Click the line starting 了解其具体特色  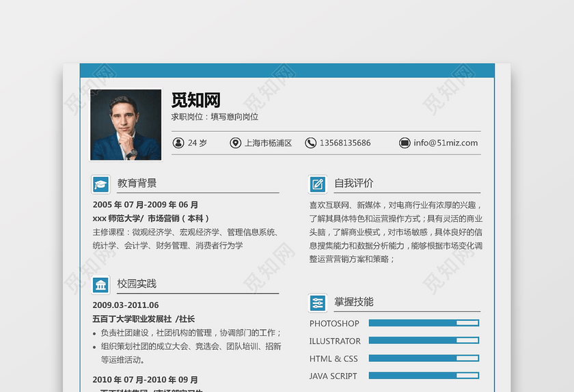pos(396,219)
